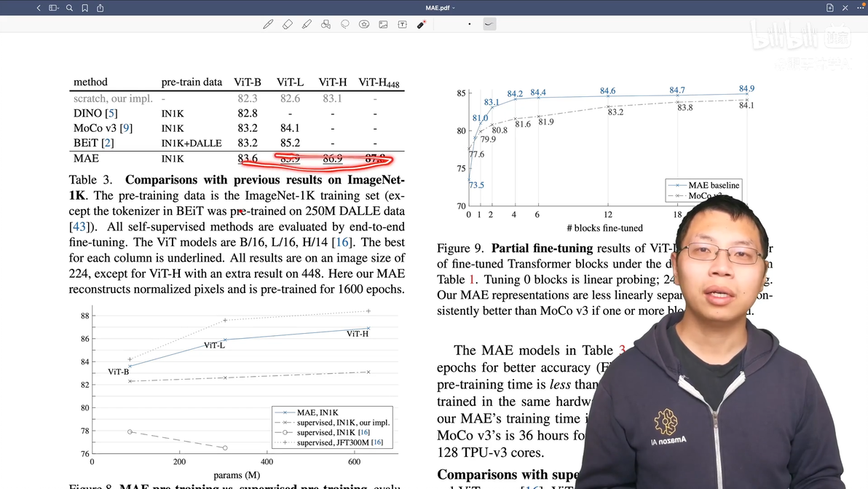Choose the curved trail laser style
Image resolution: width=868 pixels, height=489 pixels.
pos(489,24)
